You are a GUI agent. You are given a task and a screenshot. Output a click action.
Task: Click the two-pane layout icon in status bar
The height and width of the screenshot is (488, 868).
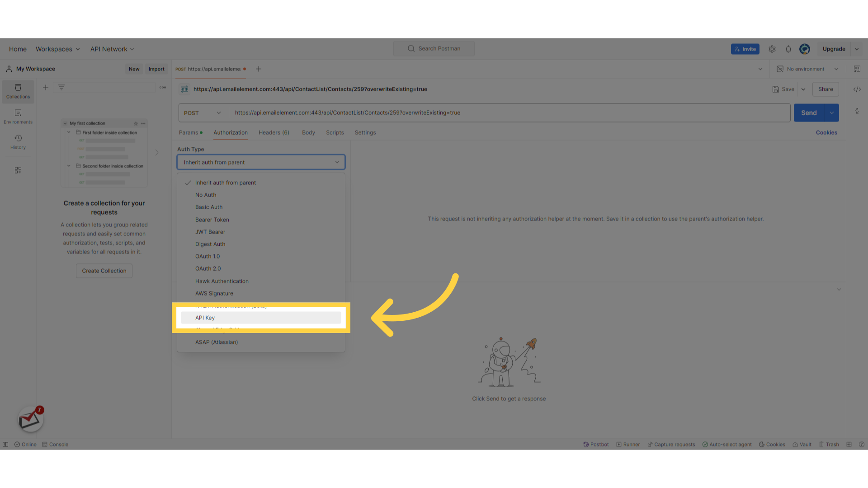tap(849, 445)
